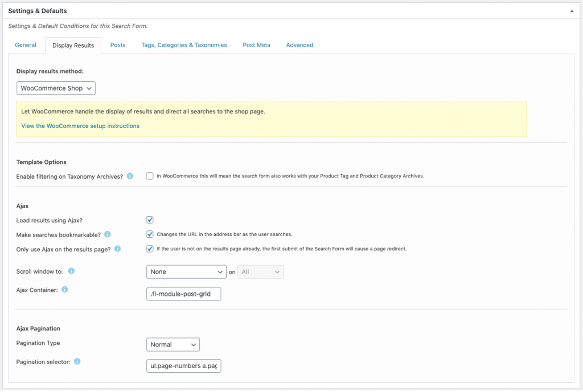Click 'Changes the URL in the address bar' text
The width and height of the screenshot is (583, 392).
(x=224, y=234)
